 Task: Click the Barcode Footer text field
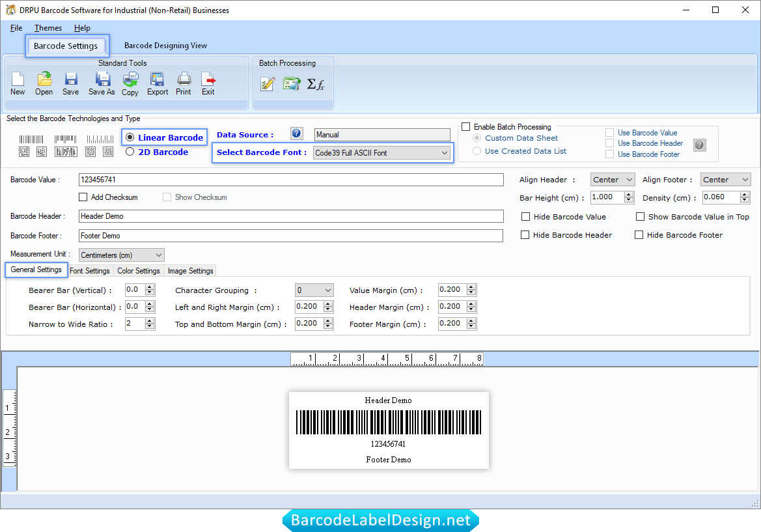tap(291, 236)
